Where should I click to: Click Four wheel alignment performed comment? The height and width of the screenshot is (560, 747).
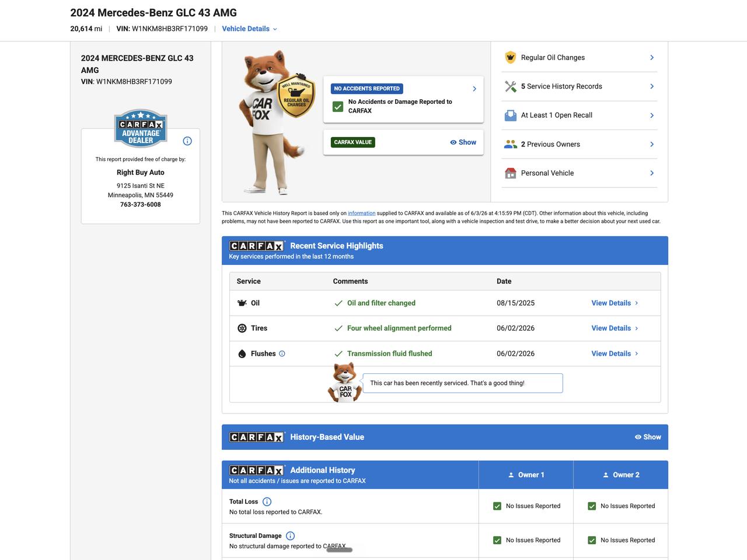(399, 328)
